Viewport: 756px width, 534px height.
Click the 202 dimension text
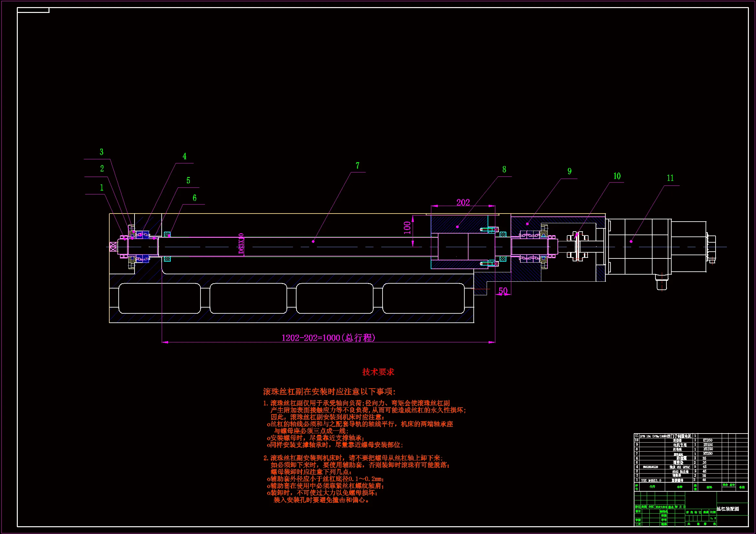click(x=463, y=203)
